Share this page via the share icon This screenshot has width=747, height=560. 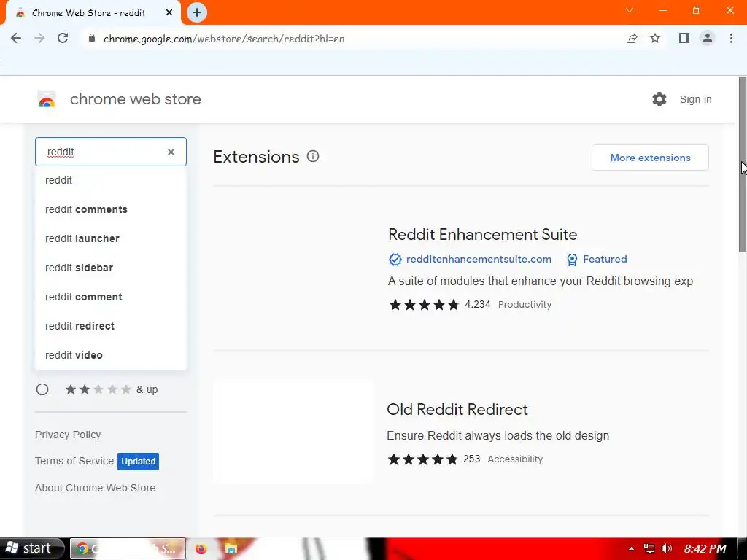(x=632, y=39)
